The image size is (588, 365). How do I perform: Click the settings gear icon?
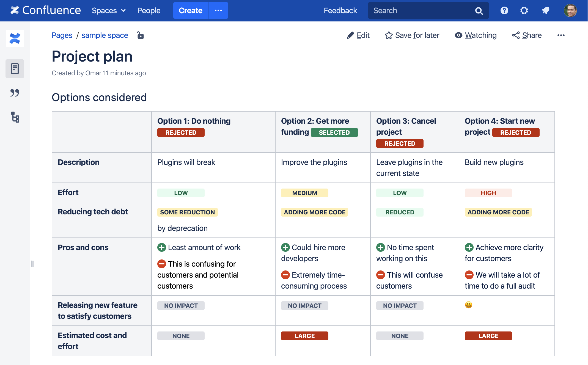524,10
